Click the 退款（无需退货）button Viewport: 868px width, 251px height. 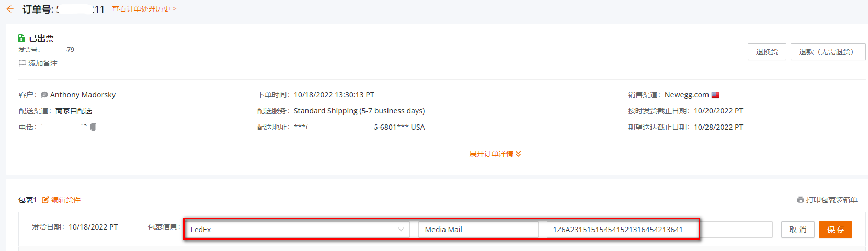828,52
